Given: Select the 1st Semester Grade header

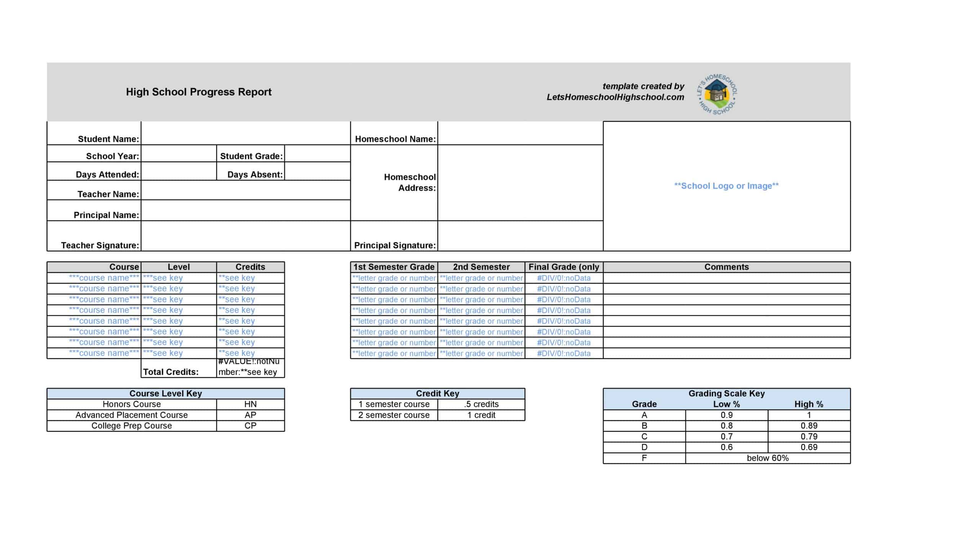Looking at the screenshot, I should point(394,267).
